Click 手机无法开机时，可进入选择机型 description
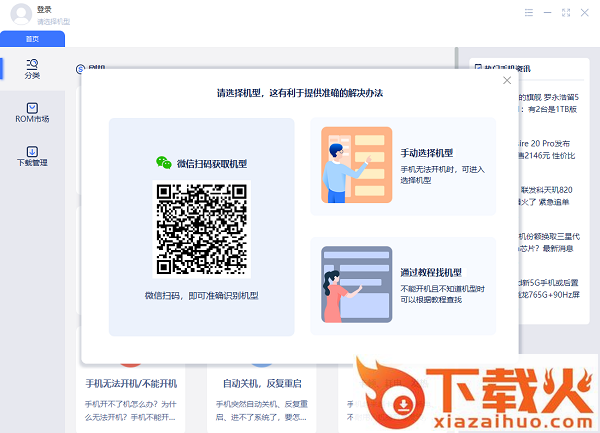The width and height of the screenshot is (600, 433). click(x=443, y=175)
